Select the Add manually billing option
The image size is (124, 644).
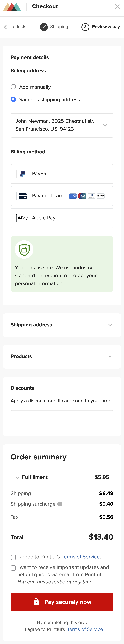[x=13, y=87]
